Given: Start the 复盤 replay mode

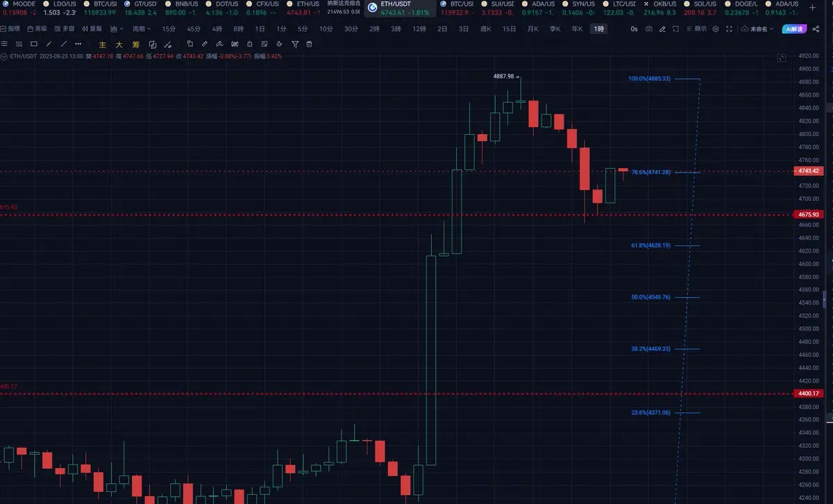Looking at the screenshot, I should point(92,29).
